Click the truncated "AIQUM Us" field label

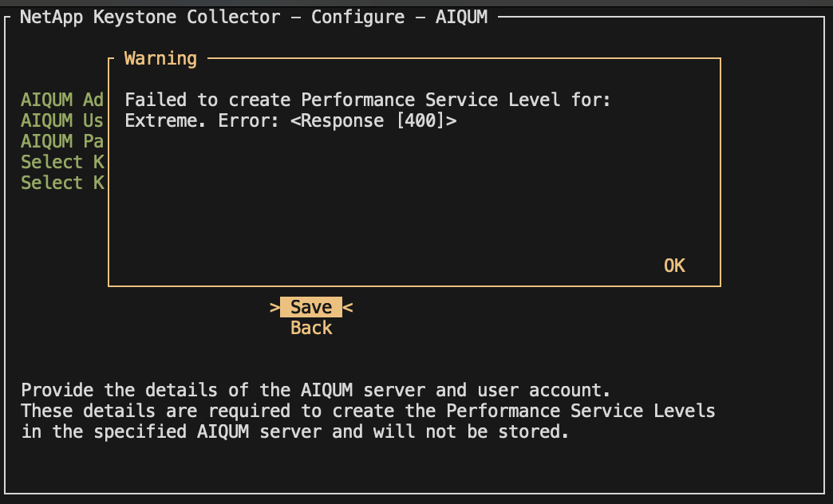pyautogui.click(x=62, y=120)
